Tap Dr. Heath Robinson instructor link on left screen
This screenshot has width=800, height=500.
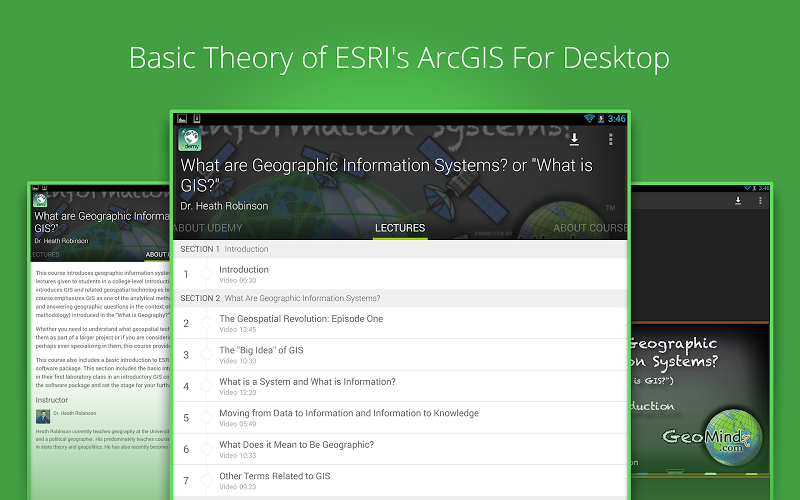pyautogui.click(x=74, y=413)
